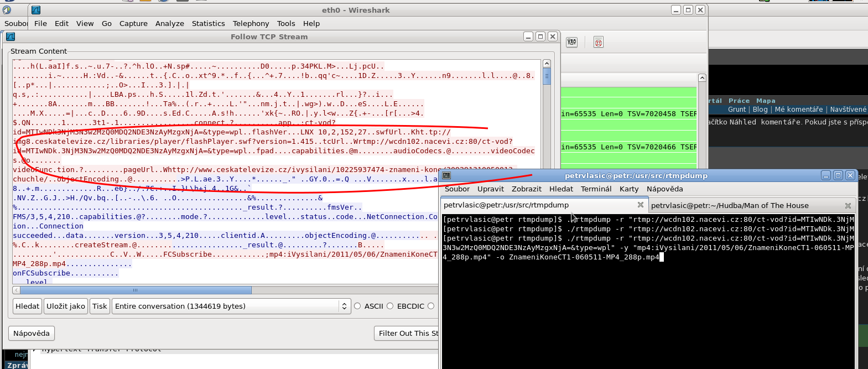This screenshot has height=369, width=868.
Task: Open the Telephony menu in Wireshark
Action: pyautogui.click(x=251, y=23)
